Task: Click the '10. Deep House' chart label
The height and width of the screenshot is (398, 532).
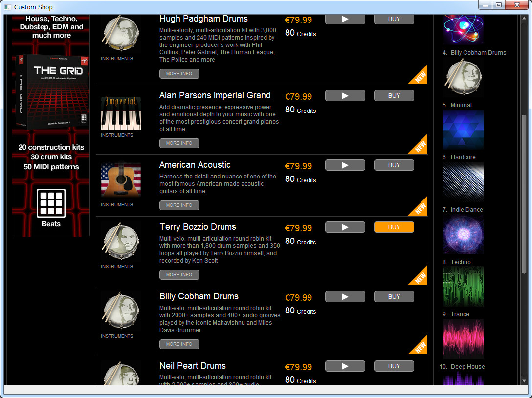Action: 462,366
